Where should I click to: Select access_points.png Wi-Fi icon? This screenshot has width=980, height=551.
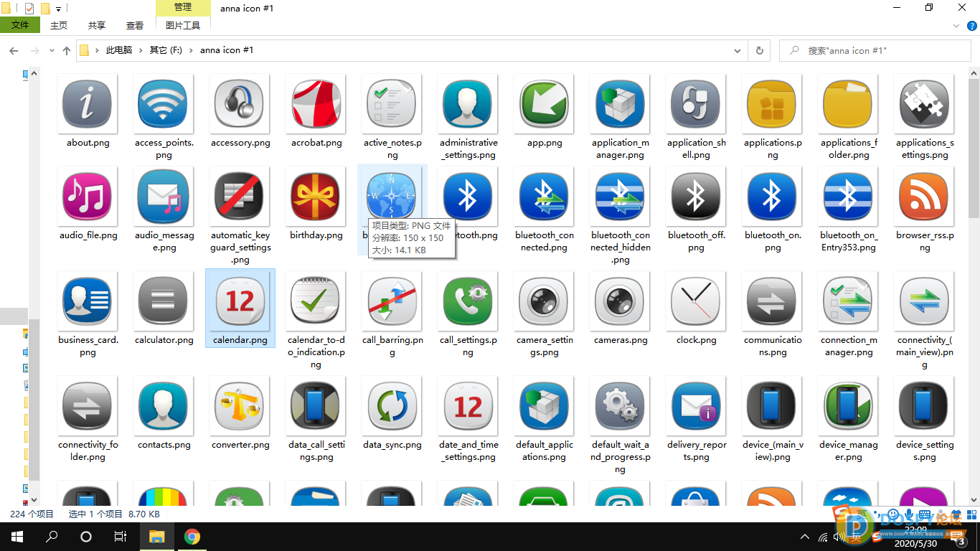pos(164,104)
